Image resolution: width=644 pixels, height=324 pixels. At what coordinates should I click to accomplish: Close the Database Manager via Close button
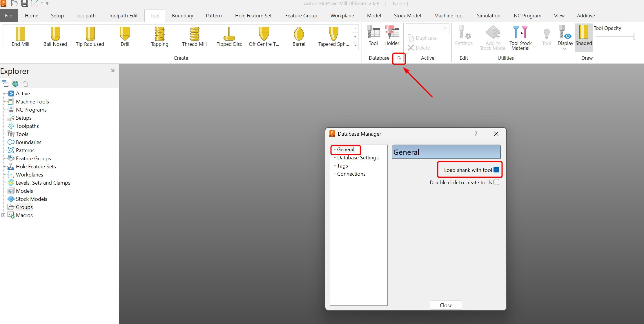coord(446,305)
